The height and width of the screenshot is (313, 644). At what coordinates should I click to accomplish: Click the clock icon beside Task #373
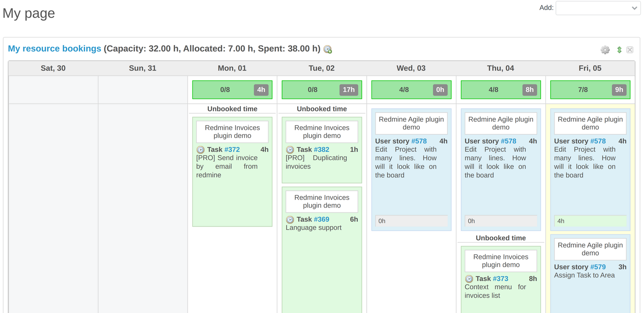click(x=469, y=279)
